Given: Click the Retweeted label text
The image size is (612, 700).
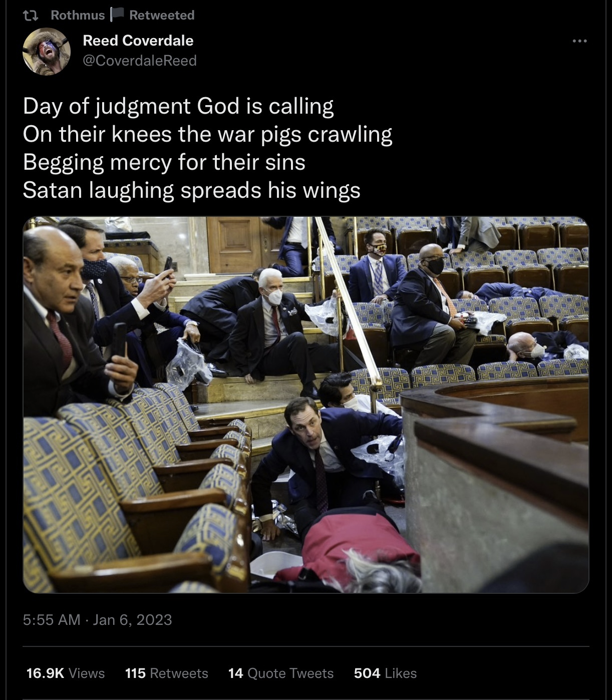Looking at the screenshot, I should pyautogui.click(x=162, y=16).
